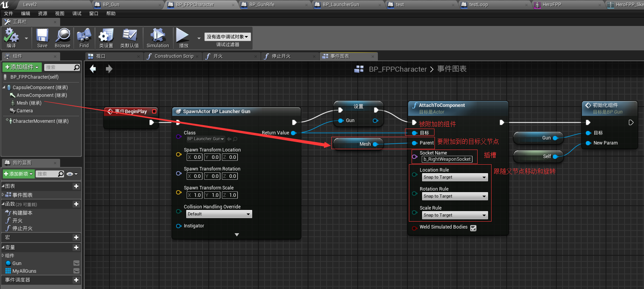Image resolution: width=644 pixels, height=289 pixels.
Task: Click the Mesh variable node output pin
Action: point(375,144)
